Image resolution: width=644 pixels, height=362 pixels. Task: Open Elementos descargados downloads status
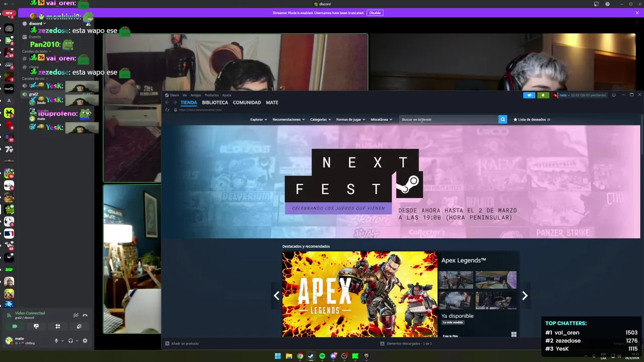tap(406, 343)
